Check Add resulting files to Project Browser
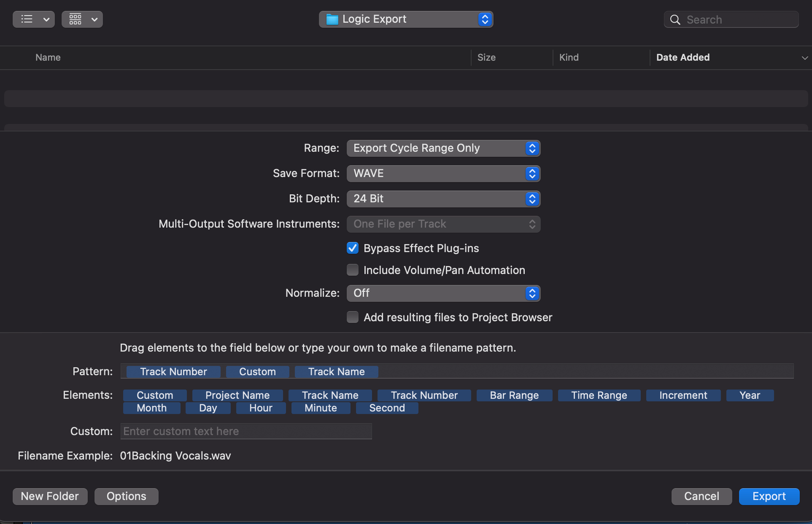The image size is (812, 524). (353, 317)
